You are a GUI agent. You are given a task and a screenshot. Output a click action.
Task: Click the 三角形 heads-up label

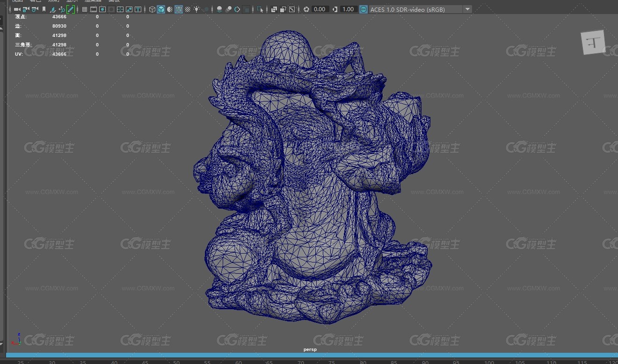(23, 45)
